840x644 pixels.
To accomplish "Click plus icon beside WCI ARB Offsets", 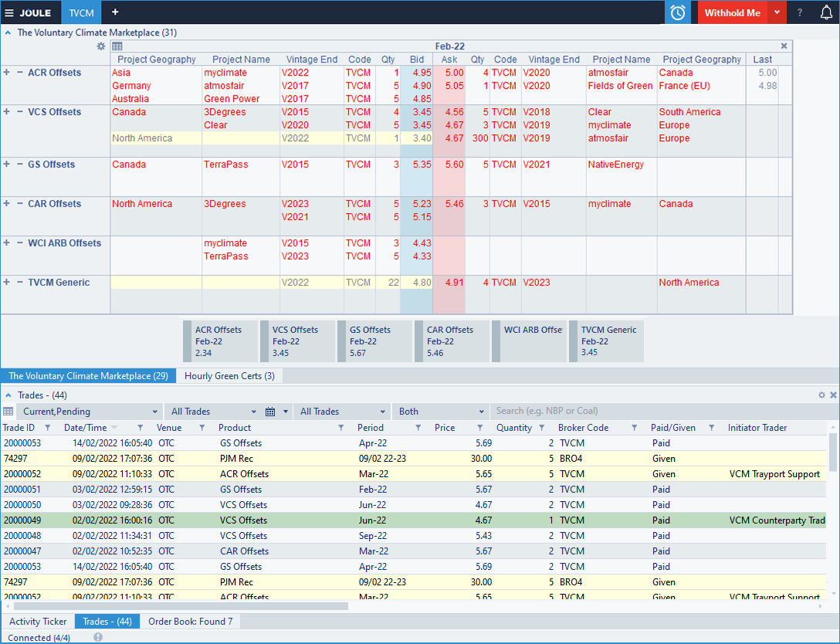I will click(x=6, y=242).
